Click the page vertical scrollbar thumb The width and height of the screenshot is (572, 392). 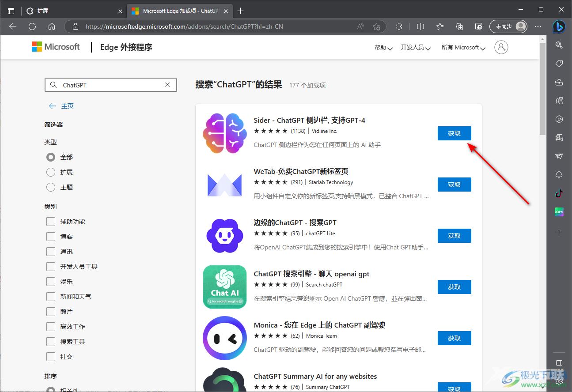point(542,88)
